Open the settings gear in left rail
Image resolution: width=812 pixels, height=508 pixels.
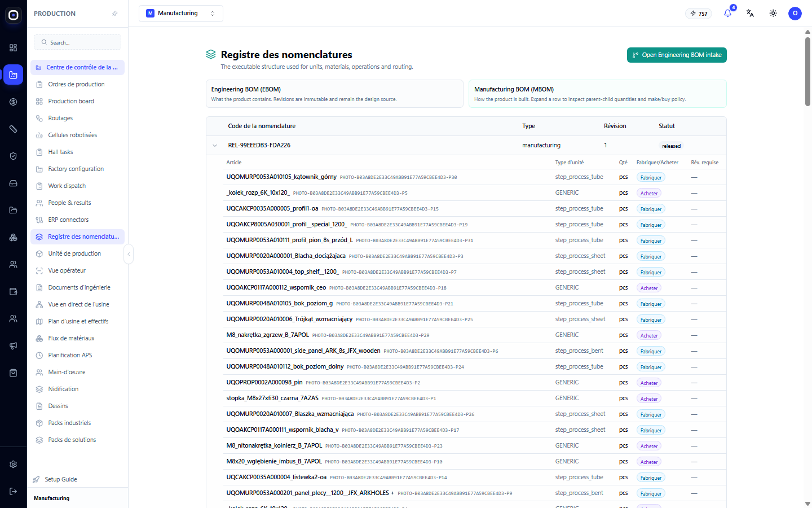14,464
